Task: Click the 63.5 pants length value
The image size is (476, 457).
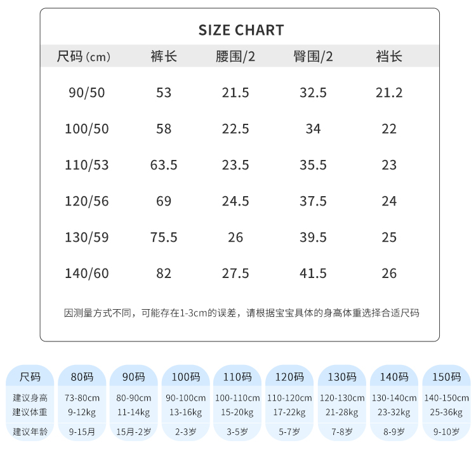Action: (x=164, y=165)
